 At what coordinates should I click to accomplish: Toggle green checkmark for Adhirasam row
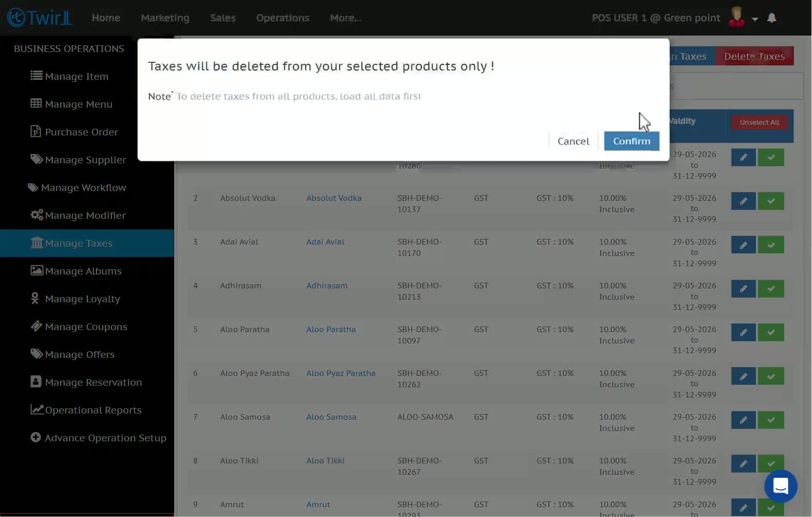771,288
